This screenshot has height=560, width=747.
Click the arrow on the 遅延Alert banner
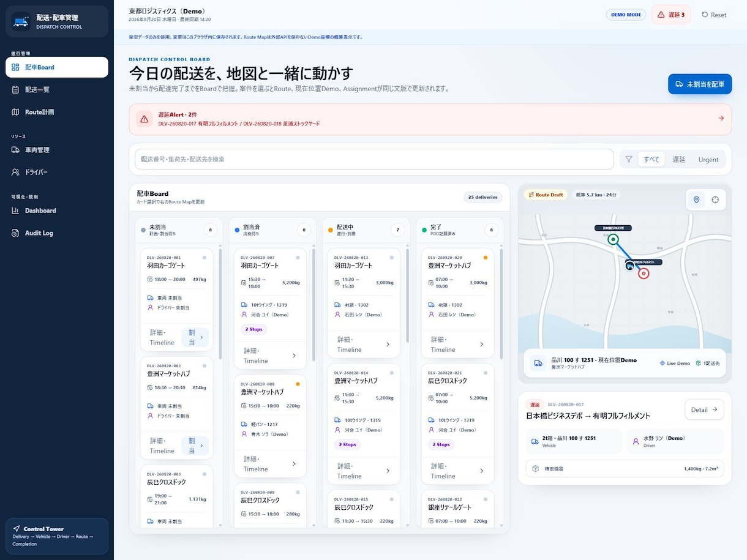[x=721, y=118]
